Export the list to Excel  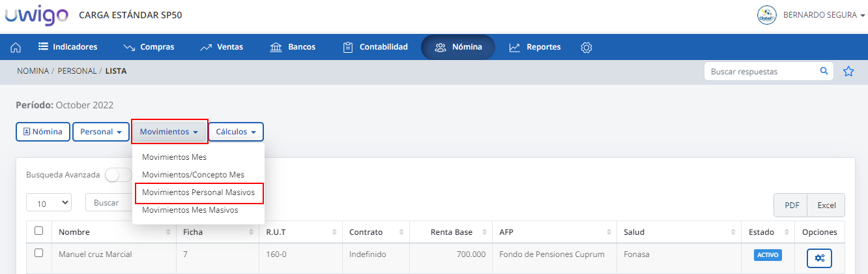coord(826,205)
